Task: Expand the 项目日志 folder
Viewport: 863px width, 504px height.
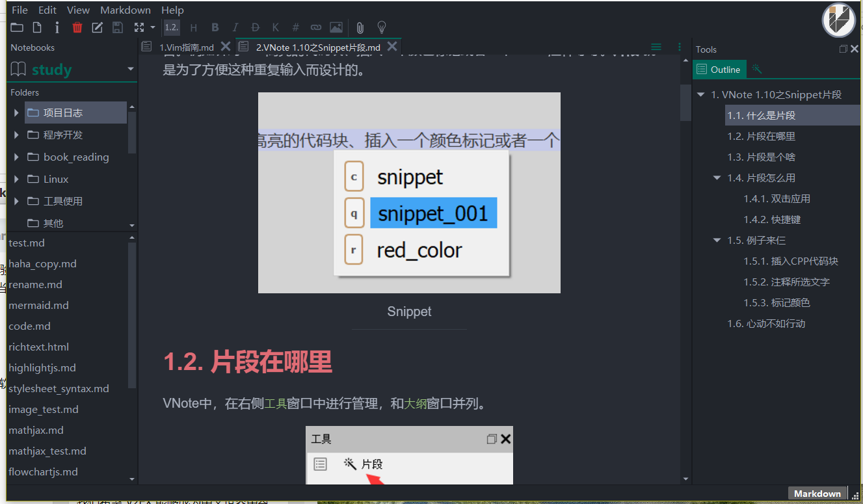Action: click(x=16, y=113)
